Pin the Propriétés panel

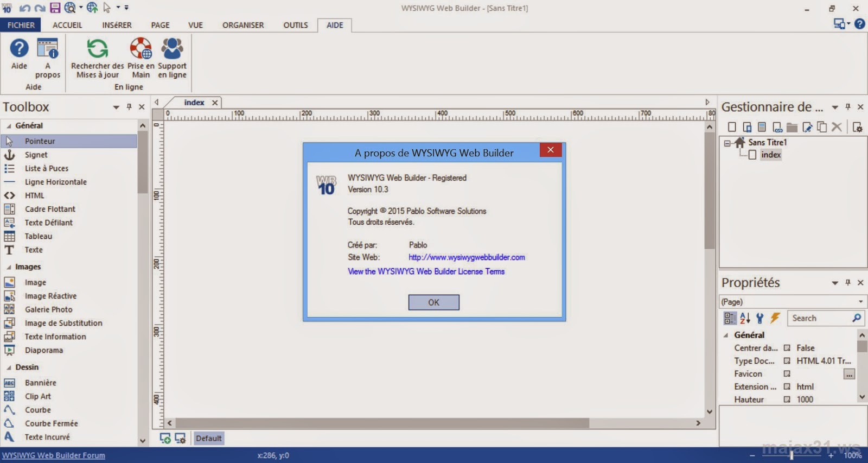[848, 283]
